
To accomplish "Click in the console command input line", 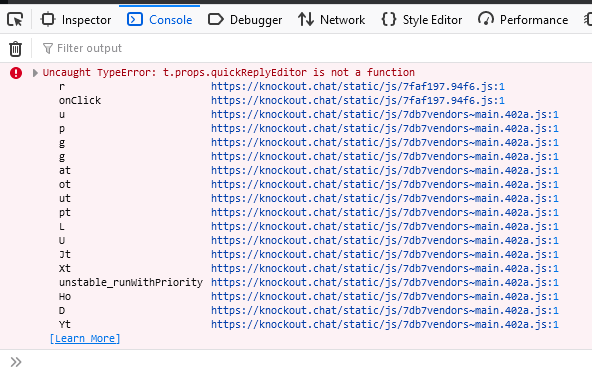I will (306, 362).
